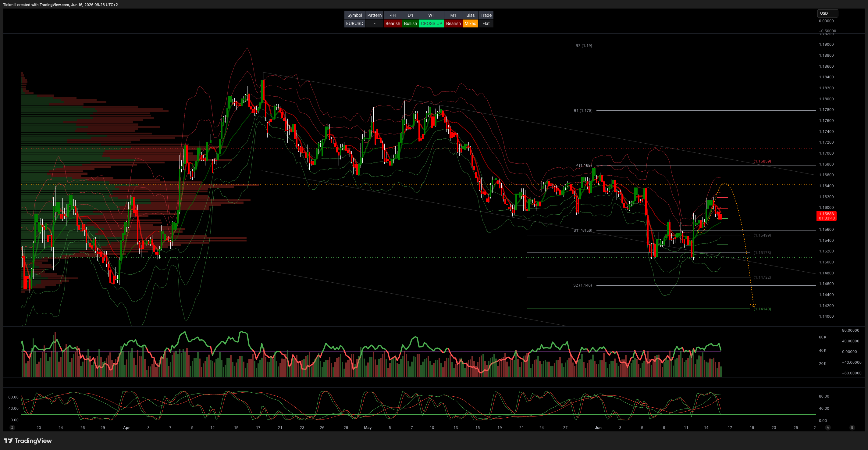Select the S2 (1.146) pivot label
The width and height of the screenshot is (868, 450).
point(582,285)
